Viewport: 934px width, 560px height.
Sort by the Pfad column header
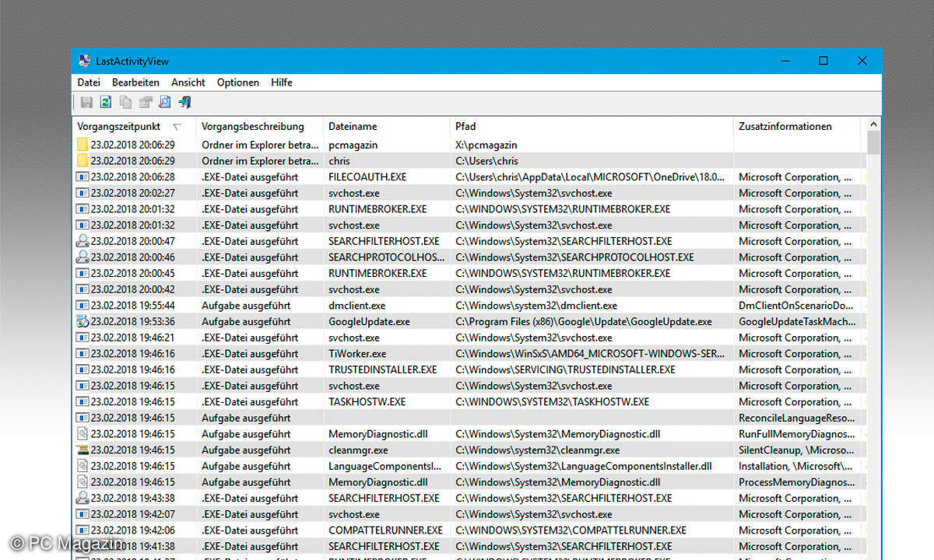tap(592, 126)
